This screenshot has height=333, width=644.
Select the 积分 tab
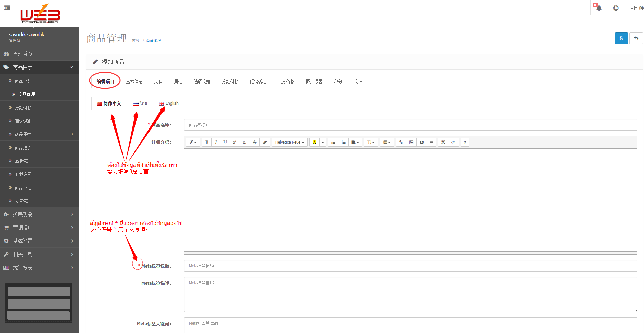[x=338, y=82]
